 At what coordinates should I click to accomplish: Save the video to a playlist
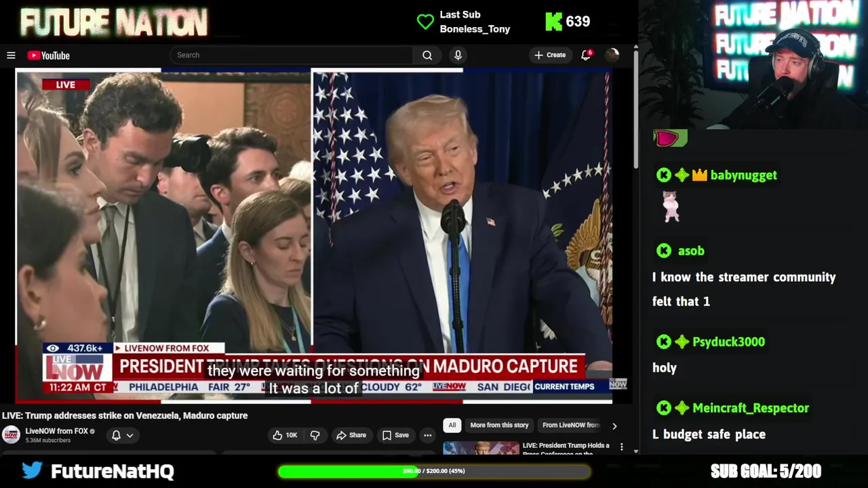[x=395, y=435]
